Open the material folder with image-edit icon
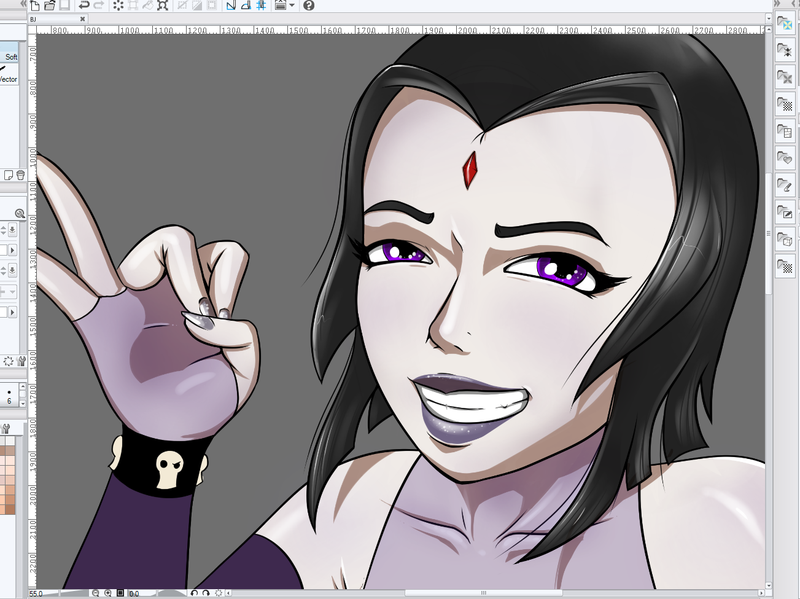Screen dimensions: 800x599 (785, 212)
